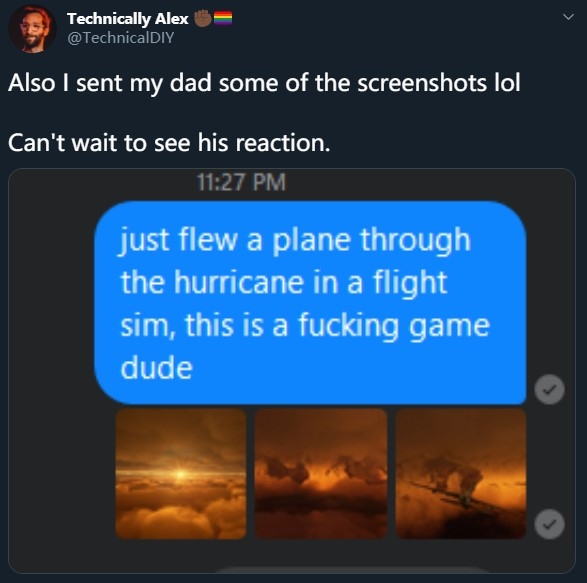Click tweet text 'Also I sent my dad'
Image resolution: width=587 pixels, height=583 pixels.
coord(110,83)
